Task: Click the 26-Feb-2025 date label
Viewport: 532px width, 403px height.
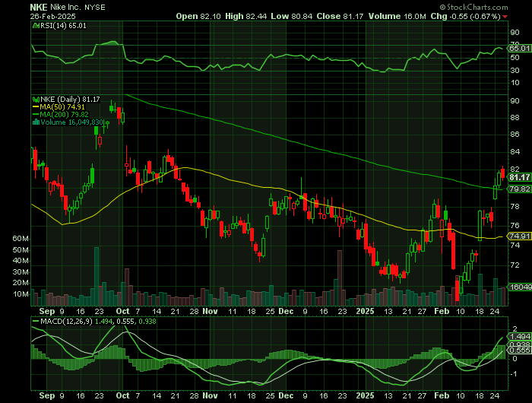Action: click(52, 16)
